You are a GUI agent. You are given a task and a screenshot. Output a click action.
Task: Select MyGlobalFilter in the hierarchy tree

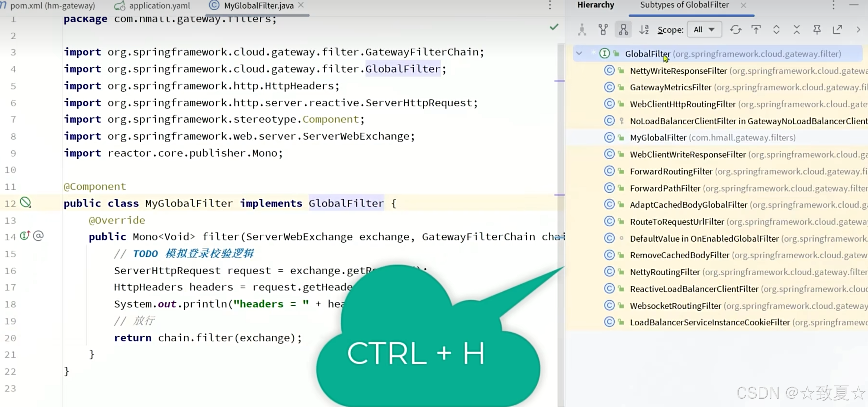[658, 138]
